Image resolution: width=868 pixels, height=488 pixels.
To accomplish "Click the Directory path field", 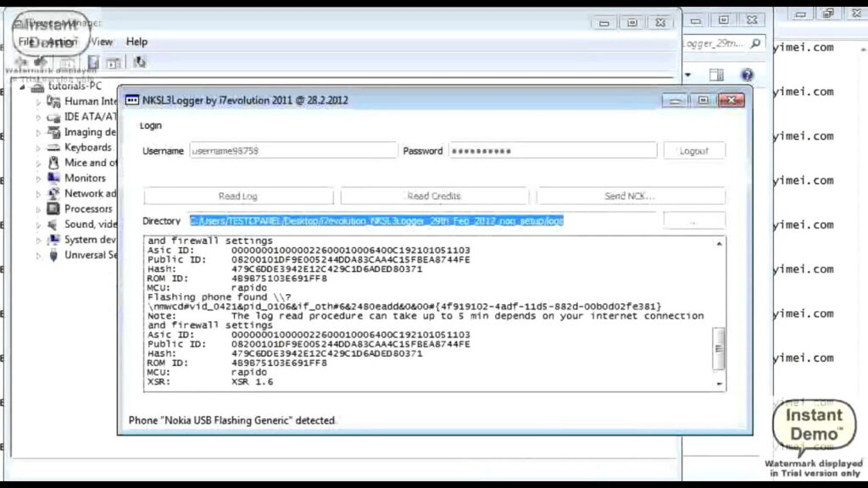I will [423, 221].
